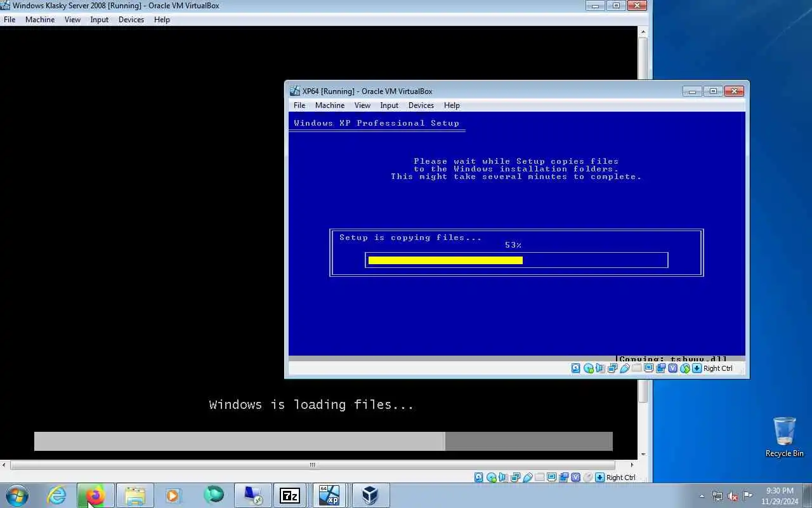
Task: Open Machine menu in XP64 window
Action: click(330, 105)
